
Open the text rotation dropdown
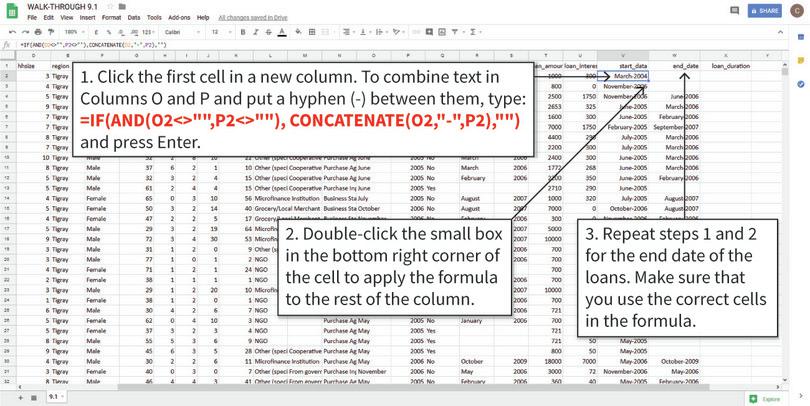397,32
